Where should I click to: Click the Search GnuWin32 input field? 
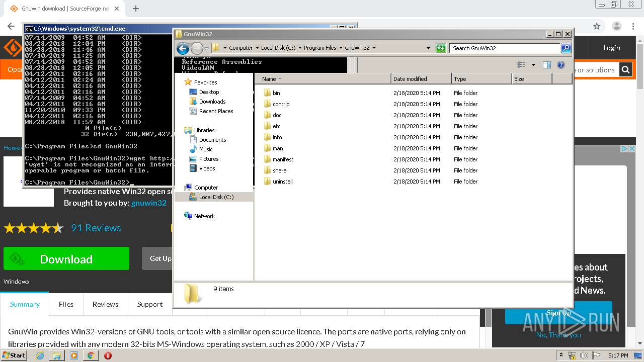click(505, 48)
